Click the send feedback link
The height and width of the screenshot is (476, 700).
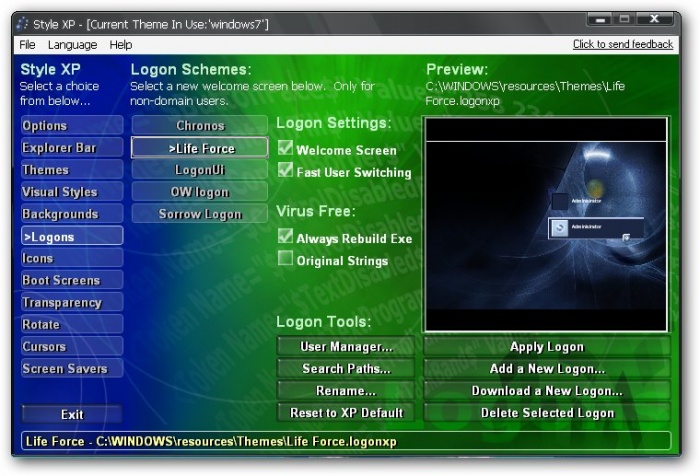pyautogui.click(x=623, y=44)
